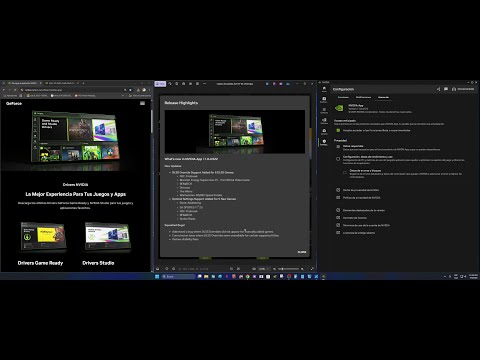Enable the beta and experimental features checkbox
This screenshot has height=360, width=480.
tap(338, 130)
